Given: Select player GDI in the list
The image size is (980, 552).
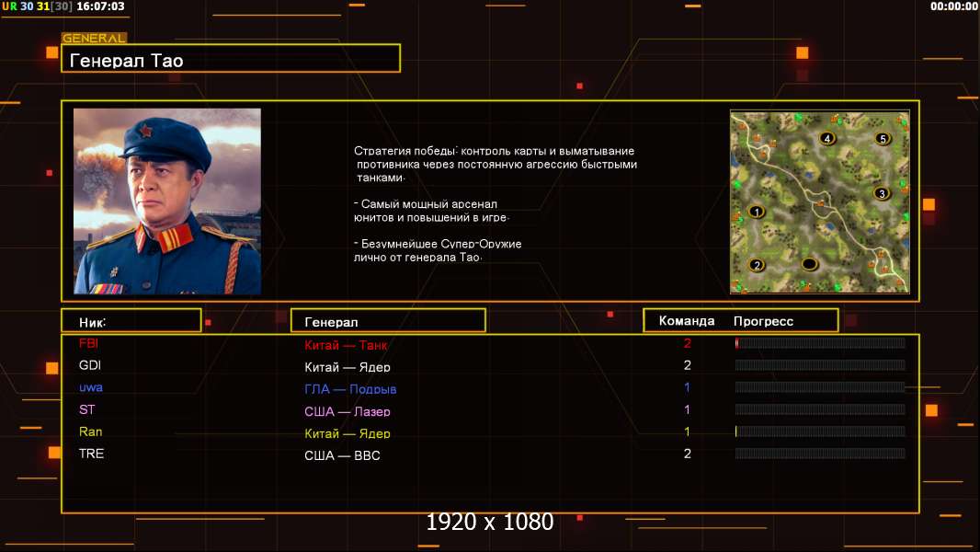Looking at the screenshot, I should 90,365.
